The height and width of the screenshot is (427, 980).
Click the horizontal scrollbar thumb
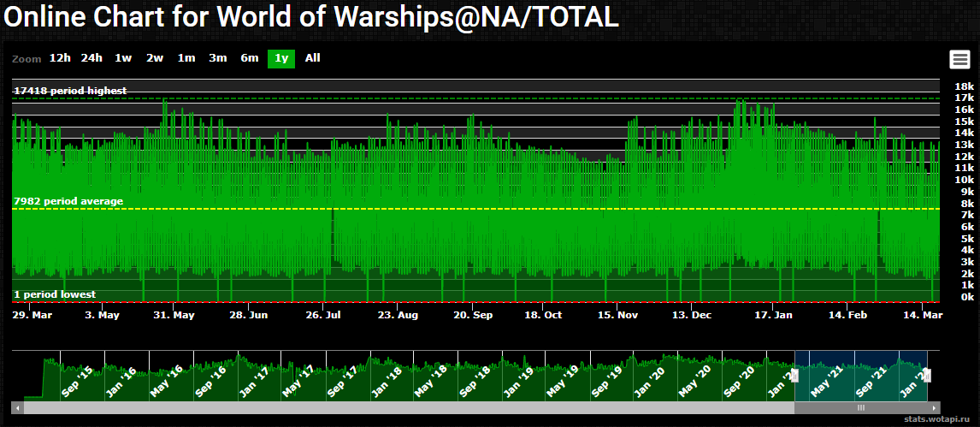(861, 408)
